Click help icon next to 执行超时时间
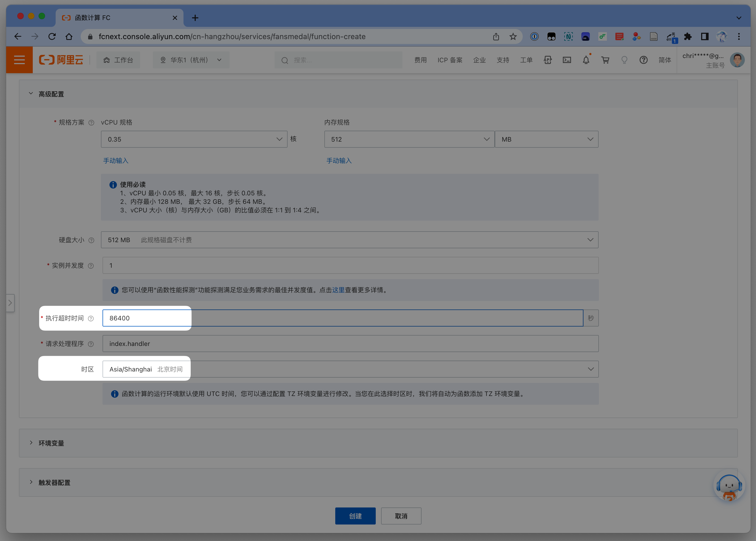The image size is (756, 541). pos(91,319)
